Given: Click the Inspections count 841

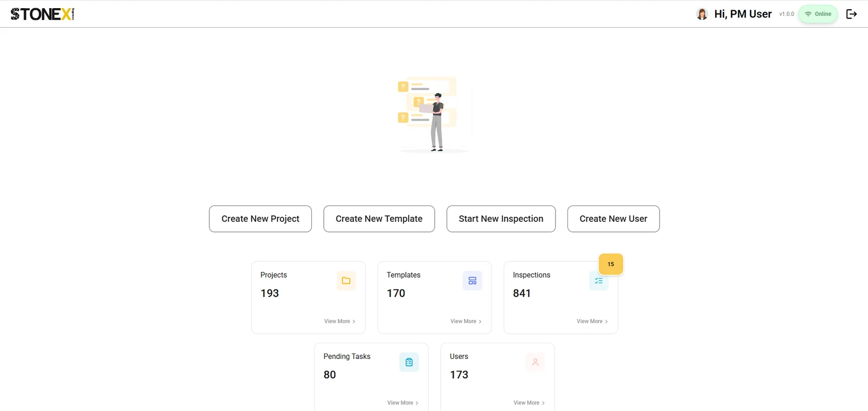Looking at the screenshot, I should 522,293.
